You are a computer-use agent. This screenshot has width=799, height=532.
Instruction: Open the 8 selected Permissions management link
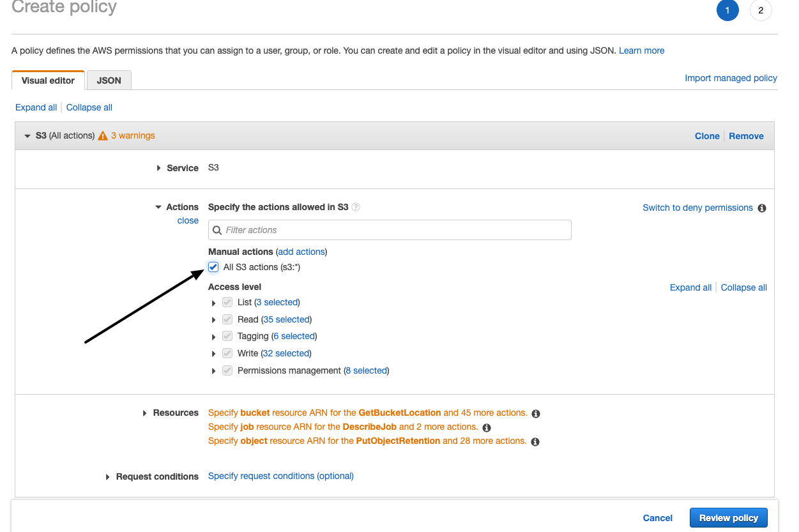[x=367, y=370]
